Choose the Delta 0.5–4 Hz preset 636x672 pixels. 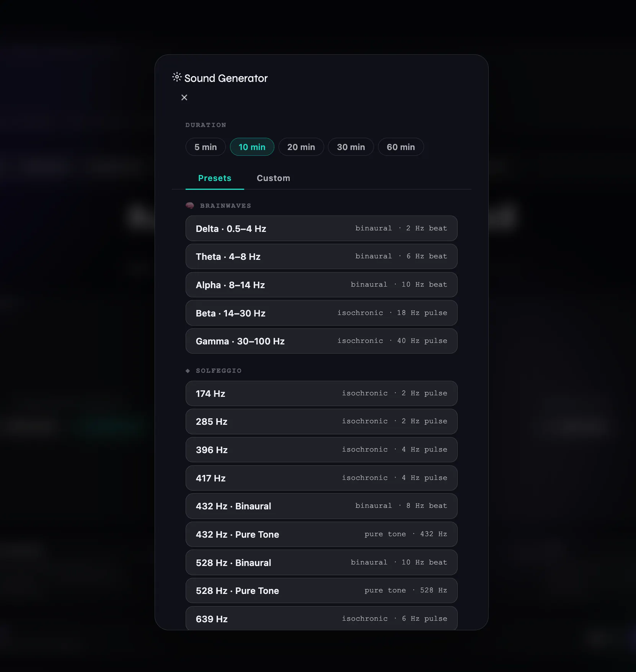pos(321,228)
